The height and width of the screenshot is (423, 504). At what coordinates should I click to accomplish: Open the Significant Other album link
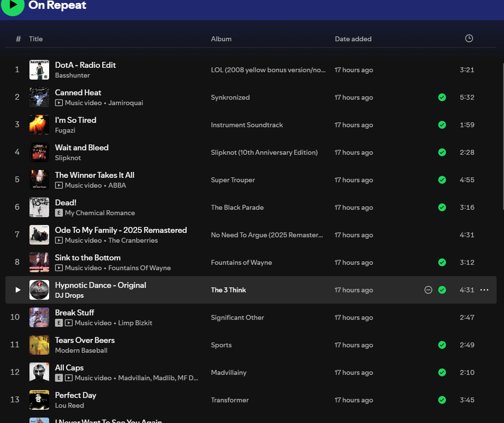coord(237,317)
